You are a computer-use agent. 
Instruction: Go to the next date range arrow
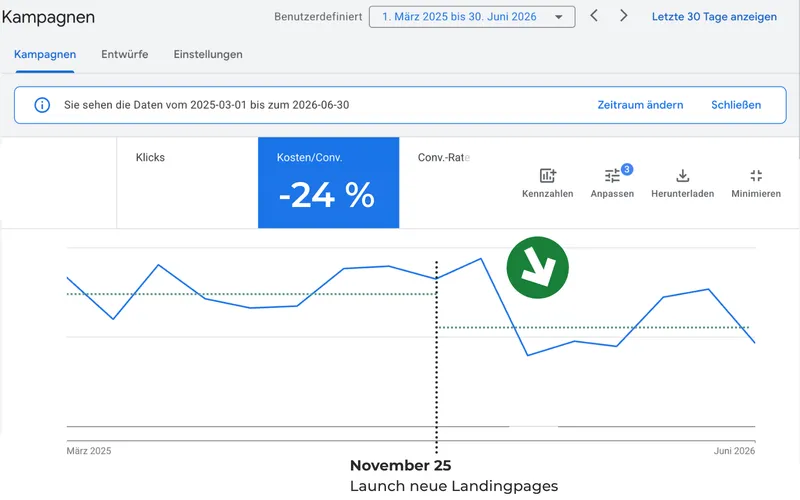click(x=623, y=16)
